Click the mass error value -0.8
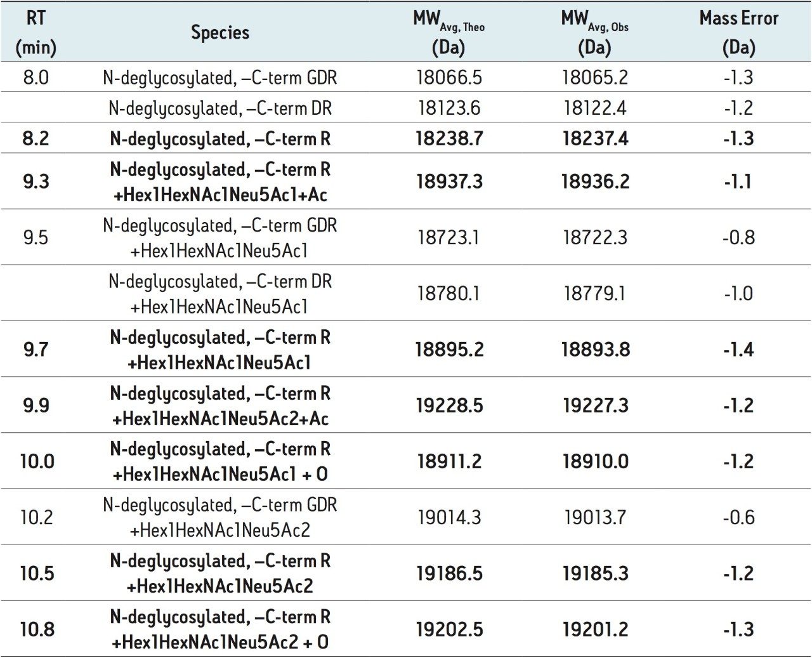This screenshot has height=658, width=812. [x=738, y=237]
